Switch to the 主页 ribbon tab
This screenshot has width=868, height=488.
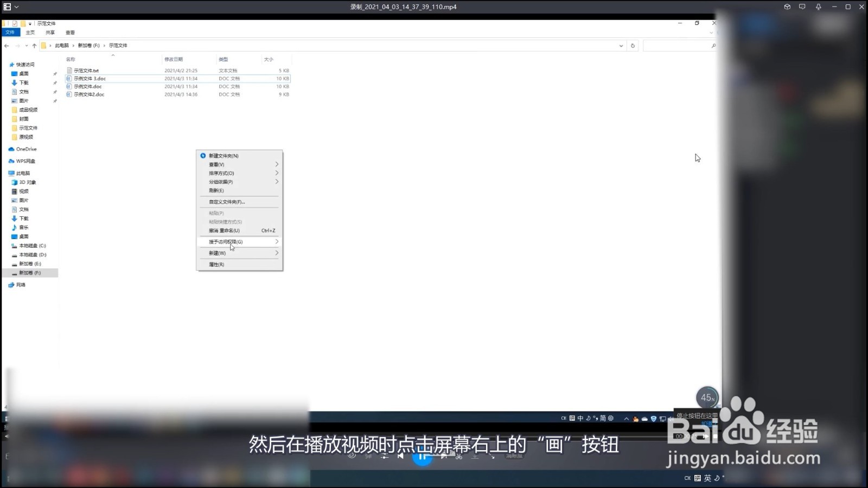[x=30, y=33]
